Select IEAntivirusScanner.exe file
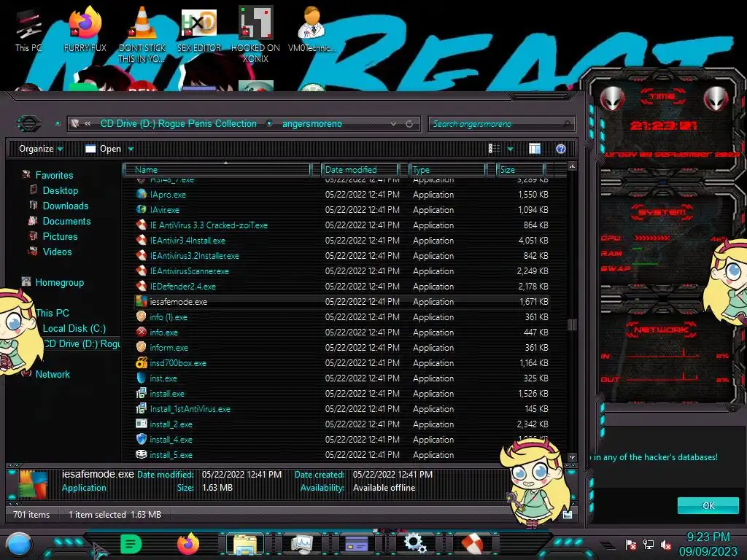The width and height of the screenshot is (747, 560). point(189,271)
